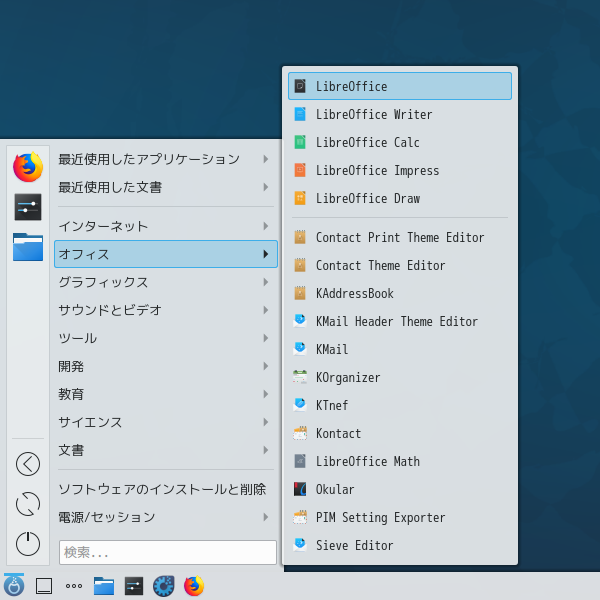Expand 最近使用した文書 submenu arrow
600x600 pixels.
point(266,187)
